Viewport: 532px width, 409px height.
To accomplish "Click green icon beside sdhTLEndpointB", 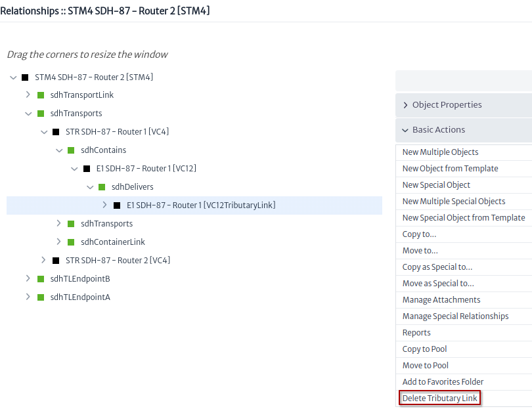I will (x=41, y=279).
